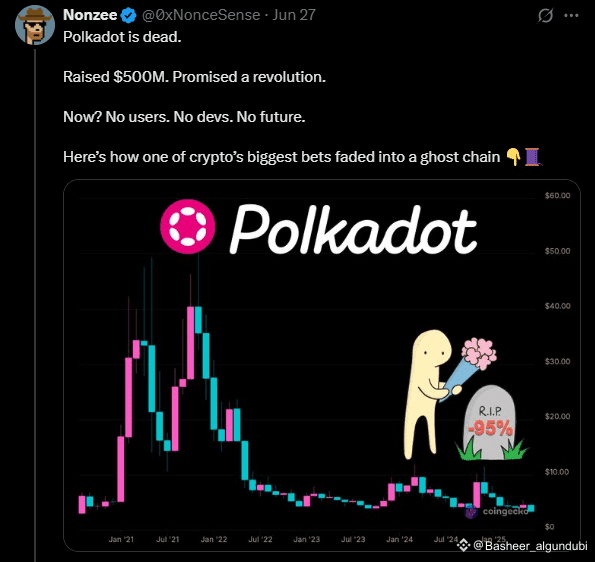Viewport: 595px width, 562px height.
Task: Open the Nonzee display name link
Action: 90,15
